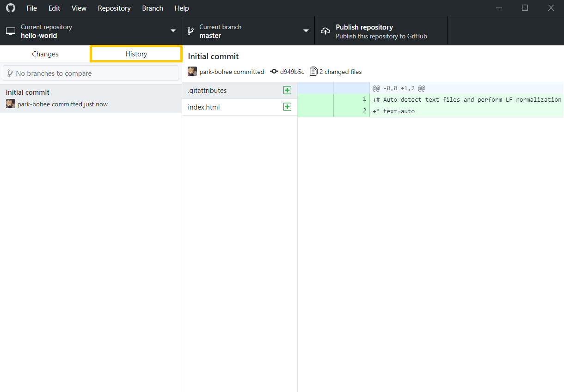The width and height of the screenshot is (564, 392).
Task: Select the index.html file
Action: 239,107
